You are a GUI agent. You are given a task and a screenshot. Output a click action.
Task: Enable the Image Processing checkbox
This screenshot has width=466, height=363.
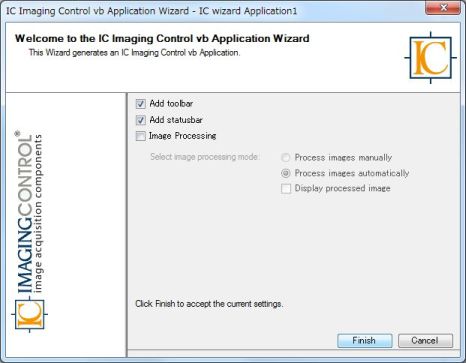tap(141, 136)
